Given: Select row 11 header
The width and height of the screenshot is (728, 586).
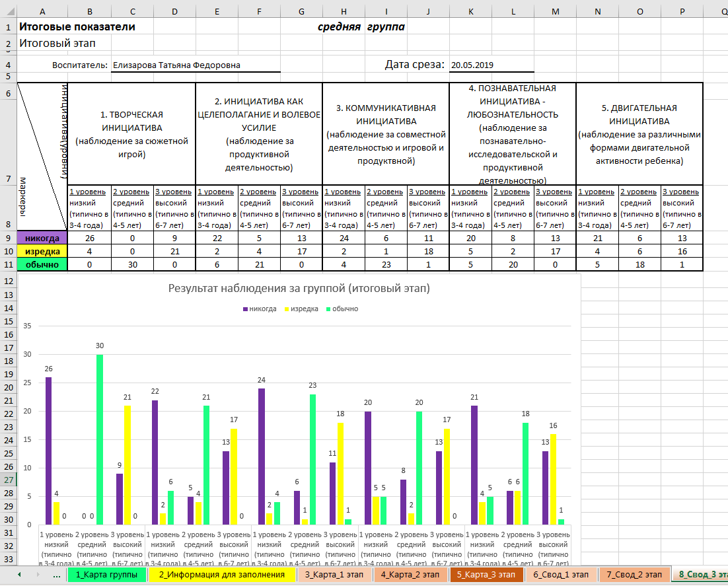Looking at the screenshot, I should (x=9, y=265).
